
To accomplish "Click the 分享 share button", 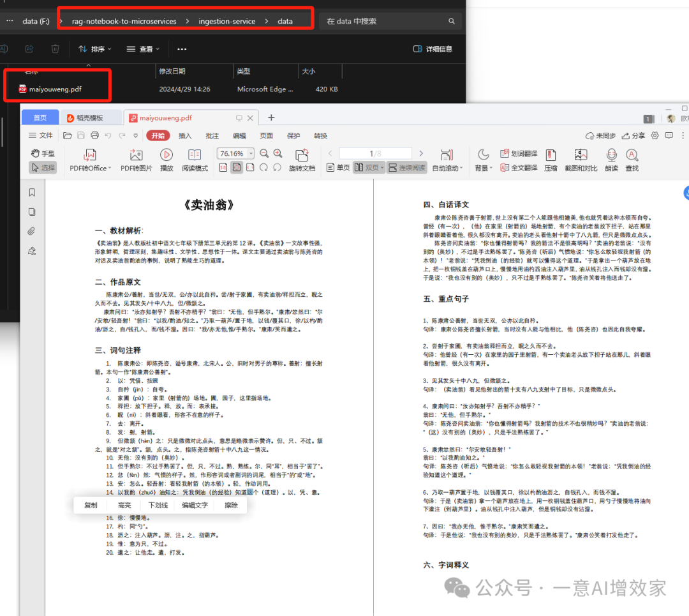I will [x=633, y=135].
